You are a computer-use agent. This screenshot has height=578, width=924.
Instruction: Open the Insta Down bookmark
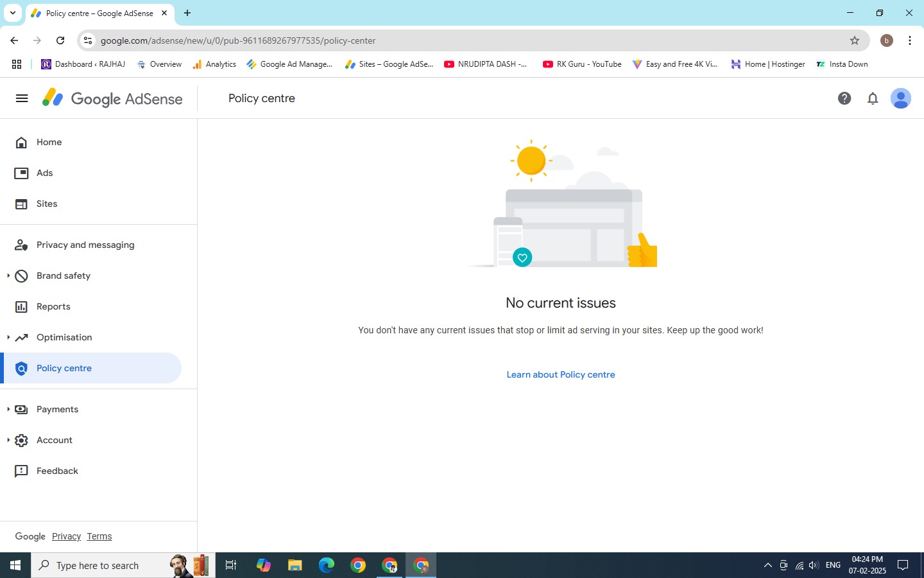click(842, 64)
